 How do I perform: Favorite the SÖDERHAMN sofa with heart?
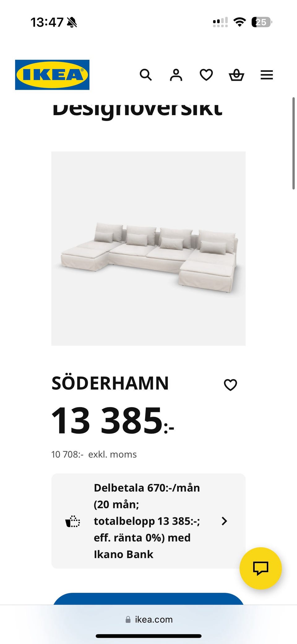pos(230,385)
